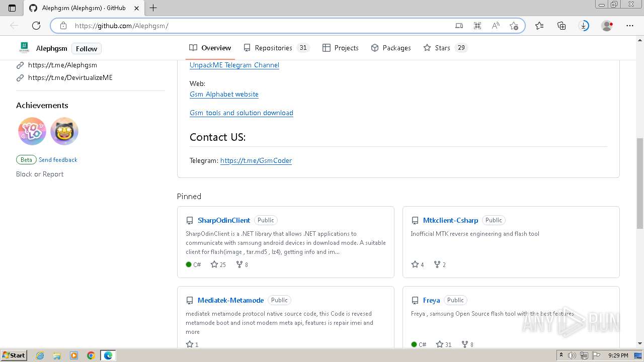Image resolution: width=644 pixels, height=362 pixels.
Task: Add page to favorites star icon
Action: click(x=514, y=26)
